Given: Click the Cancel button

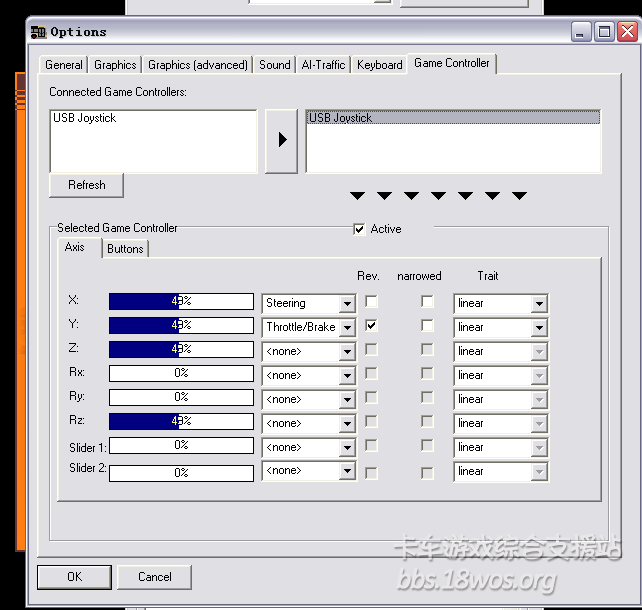Looking at the screenshot, I should pyautogui.click(x=154, y=577).
